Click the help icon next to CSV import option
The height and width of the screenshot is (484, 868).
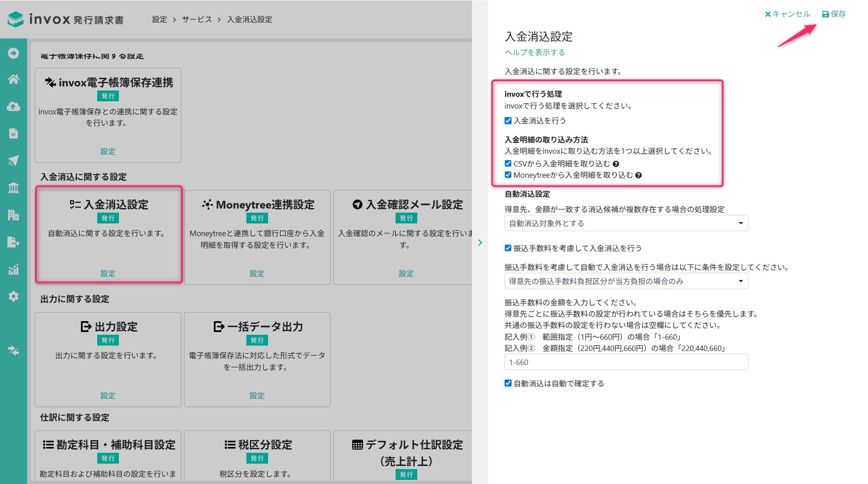pos(616,164)
